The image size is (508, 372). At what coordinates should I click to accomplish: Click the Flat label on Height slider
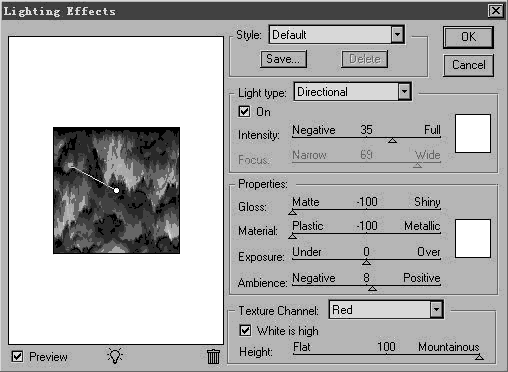pyautogui.click(x=302, y=347)
